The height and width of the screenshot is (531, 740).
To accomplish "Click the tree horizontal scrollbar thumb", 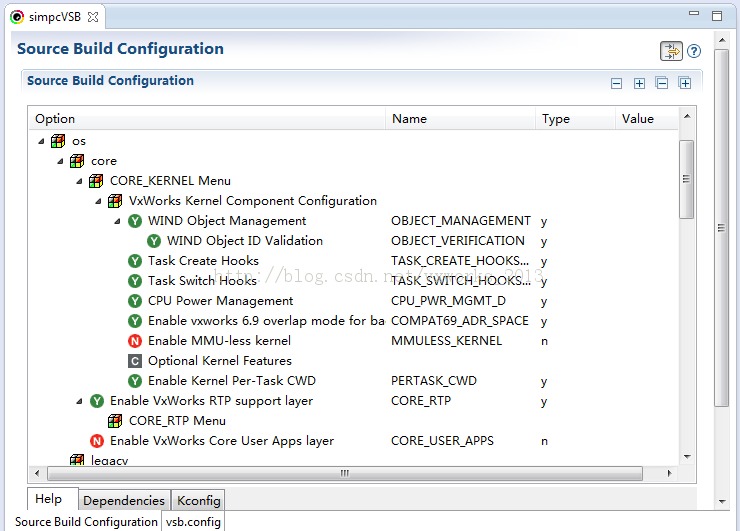I will pos(345,473).
